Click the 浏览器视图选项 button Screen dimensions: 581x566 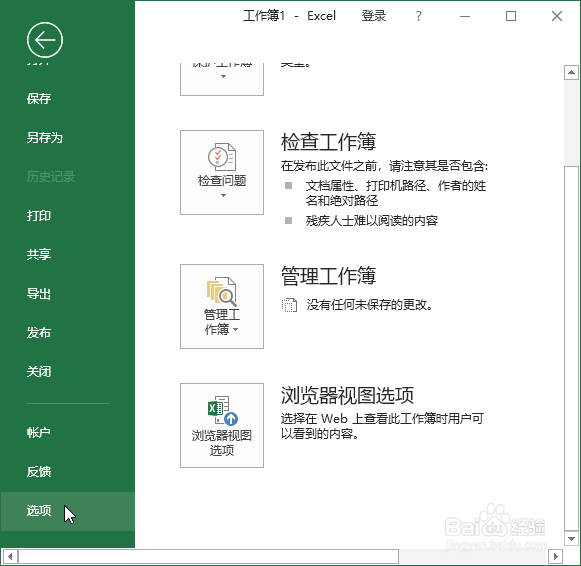point(222,425)
